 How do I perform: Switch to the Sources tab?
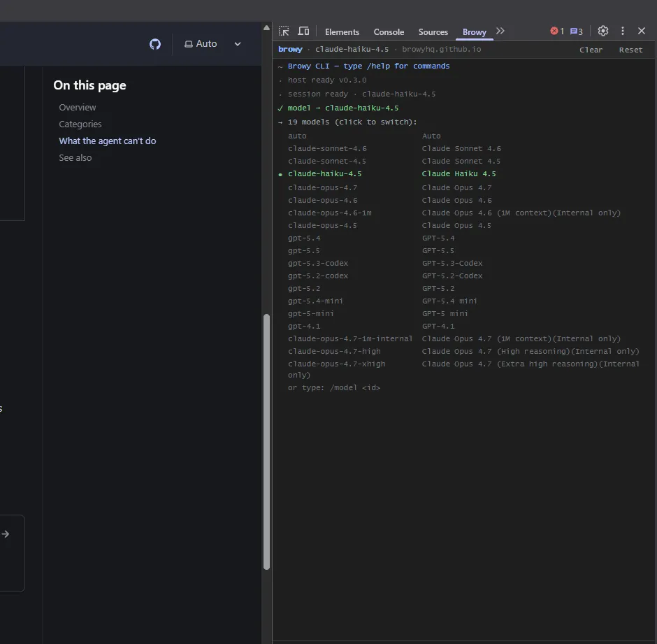click(x=433, y=32)
